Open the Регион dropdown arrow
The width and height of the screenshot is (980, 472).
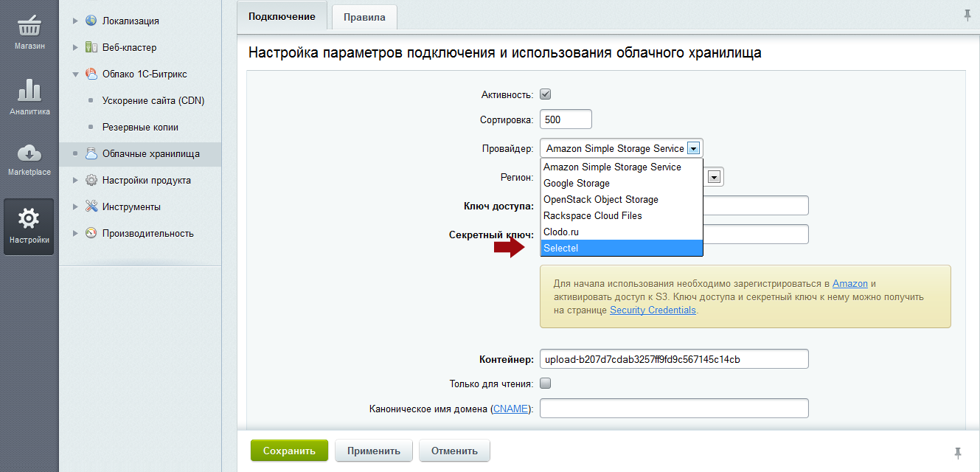tap(714, 177)
